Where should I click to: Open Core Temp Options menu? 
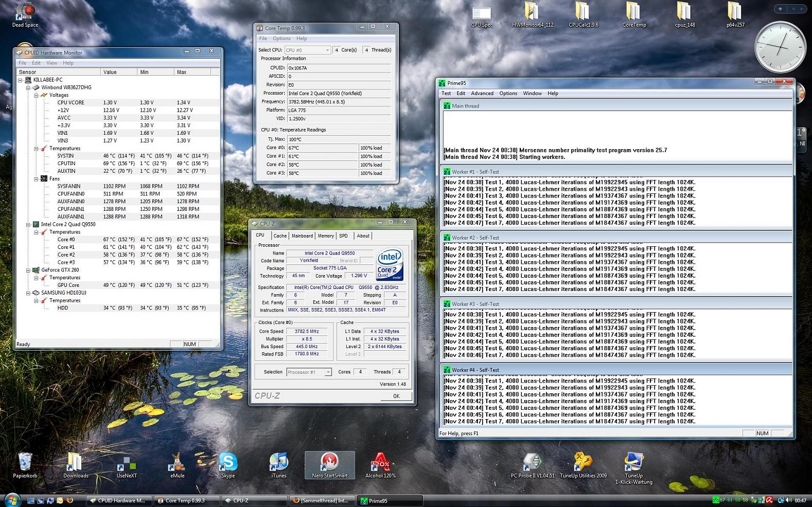click(281, 39)
